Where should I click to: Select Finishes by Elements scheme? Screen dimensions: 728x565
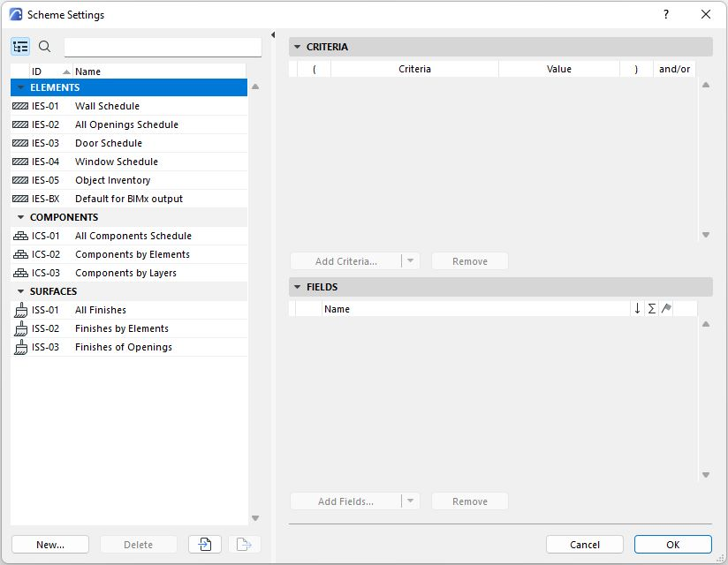(129, 328)
